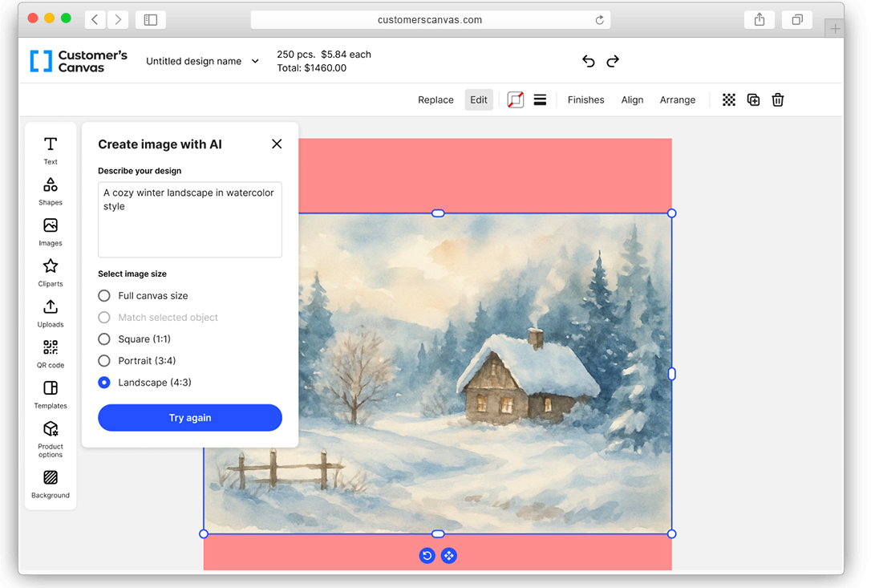The image size is (871, 588).
Task: Open a new browser tab
Action: point(835,28)
